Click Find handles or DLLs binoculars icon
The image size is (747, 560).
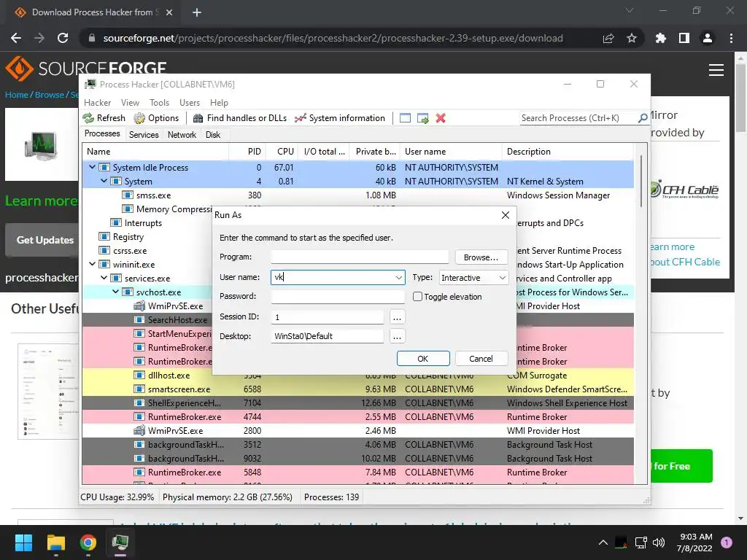(x=198, y=118)
